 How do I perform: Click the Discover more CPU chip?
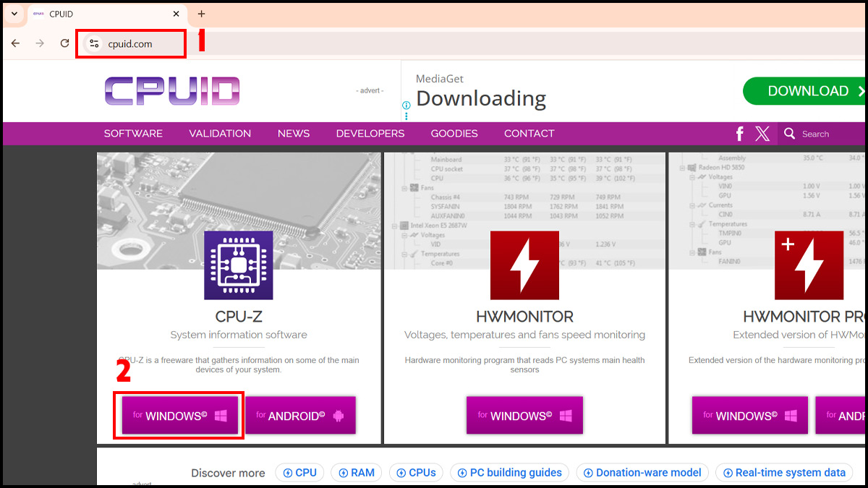[300, 473]
